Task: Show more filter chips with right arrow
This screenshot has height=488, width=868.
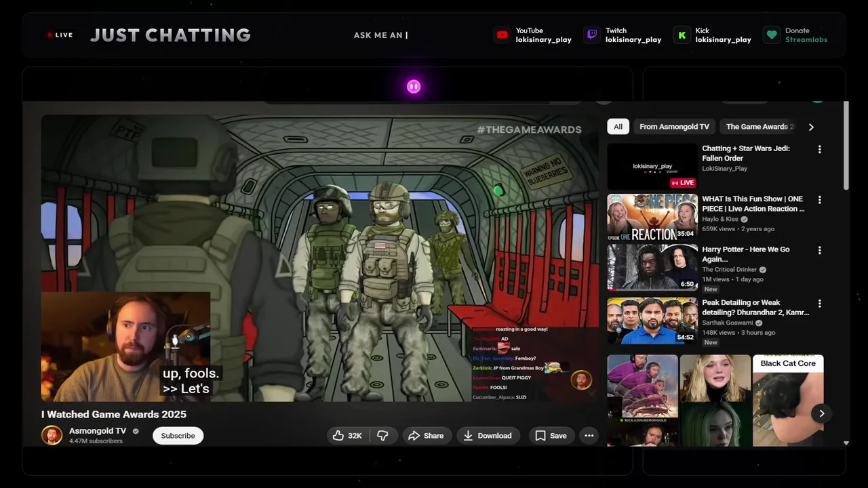Action: pyautogui.click(x=811, y=127)
